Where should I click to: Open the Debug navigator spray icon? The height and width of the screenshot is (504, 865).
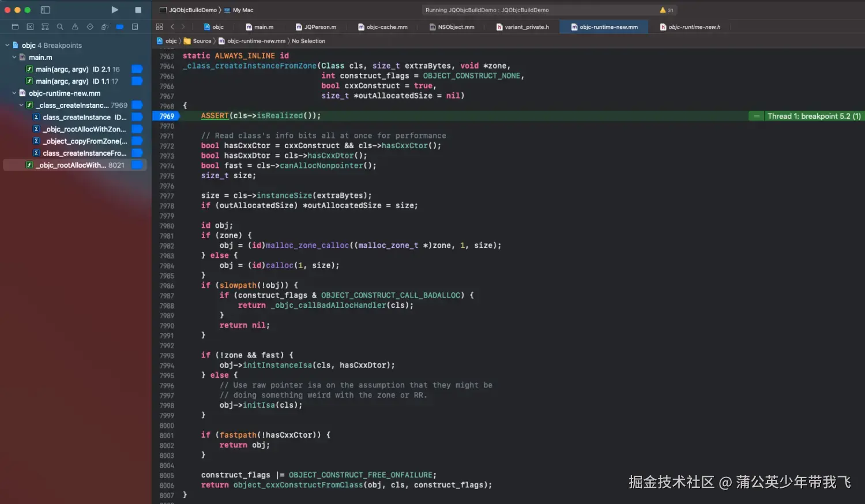(106, 27)
